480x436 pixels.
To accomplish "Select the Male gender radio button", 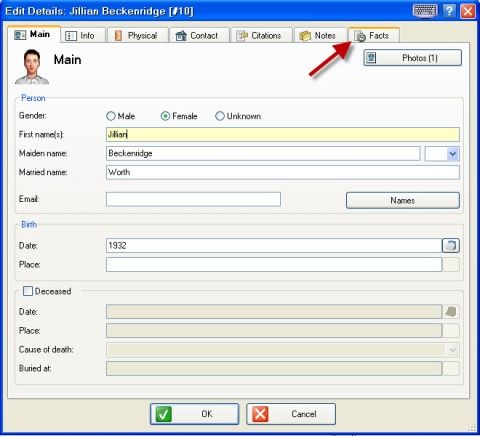I will coord(111,116).
